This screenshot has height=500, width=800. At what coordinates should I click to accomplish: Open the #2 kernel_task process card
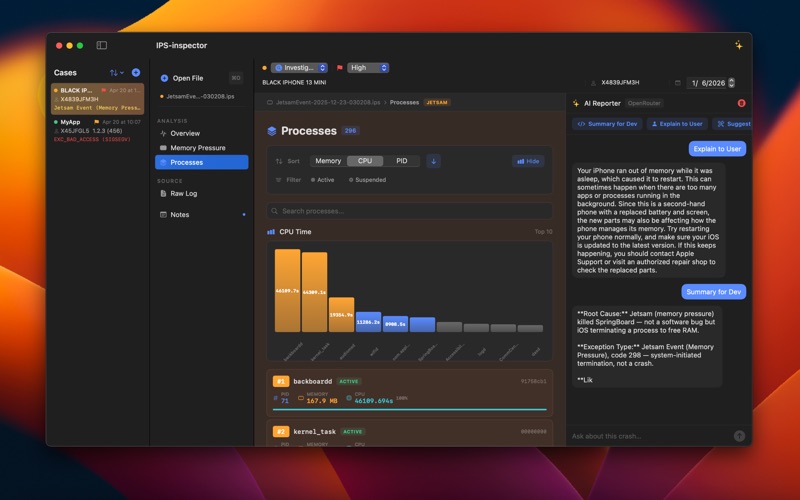[409, 434]
